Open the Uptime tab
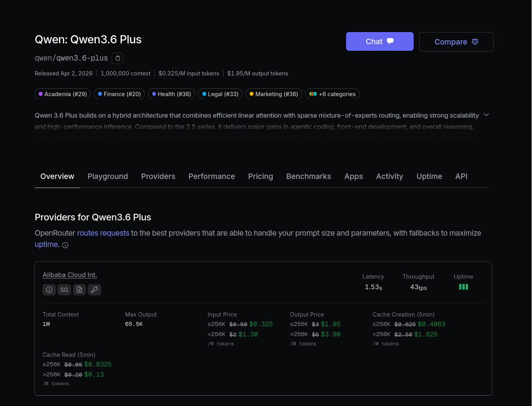The height and width of the screenshot is (406, 532). pos(429,176)
